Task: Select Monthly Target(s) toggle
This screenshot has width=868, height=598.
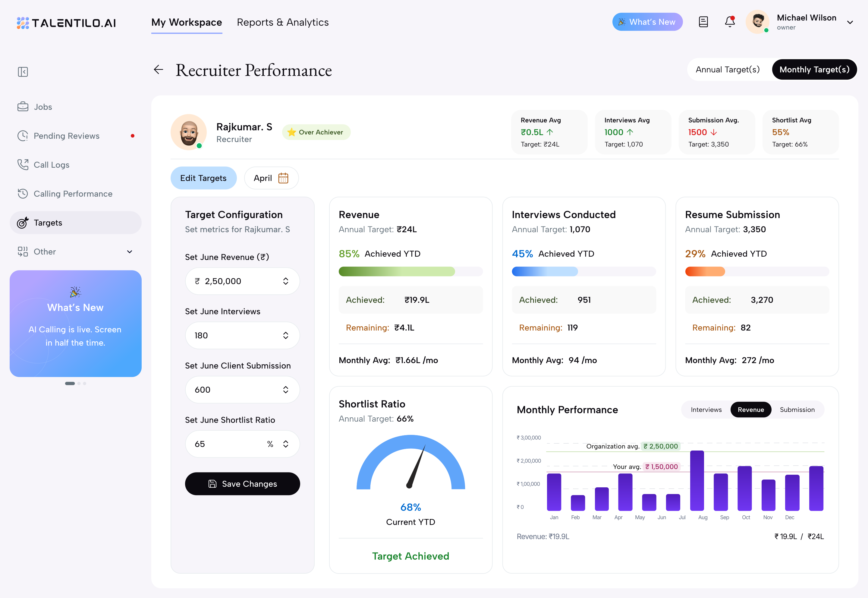Action: [814, 69]
